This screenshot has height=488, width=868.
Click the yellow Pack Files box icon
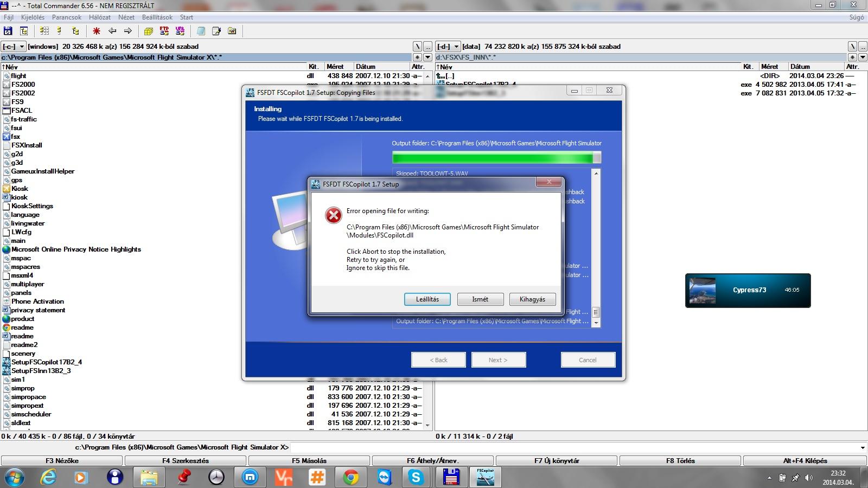[x=149, y=31]
